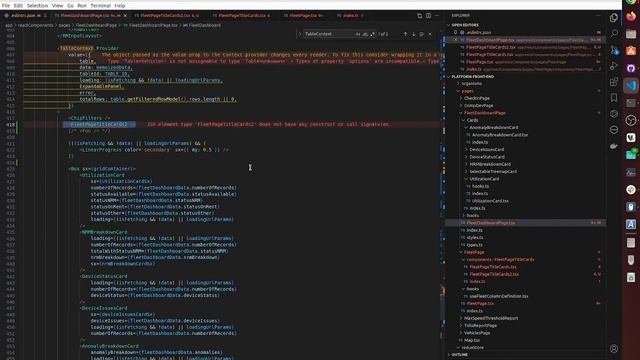Open the File menu
Image resolution: width=640 pixels, height=360 pixels.
[x=6, y=6]
